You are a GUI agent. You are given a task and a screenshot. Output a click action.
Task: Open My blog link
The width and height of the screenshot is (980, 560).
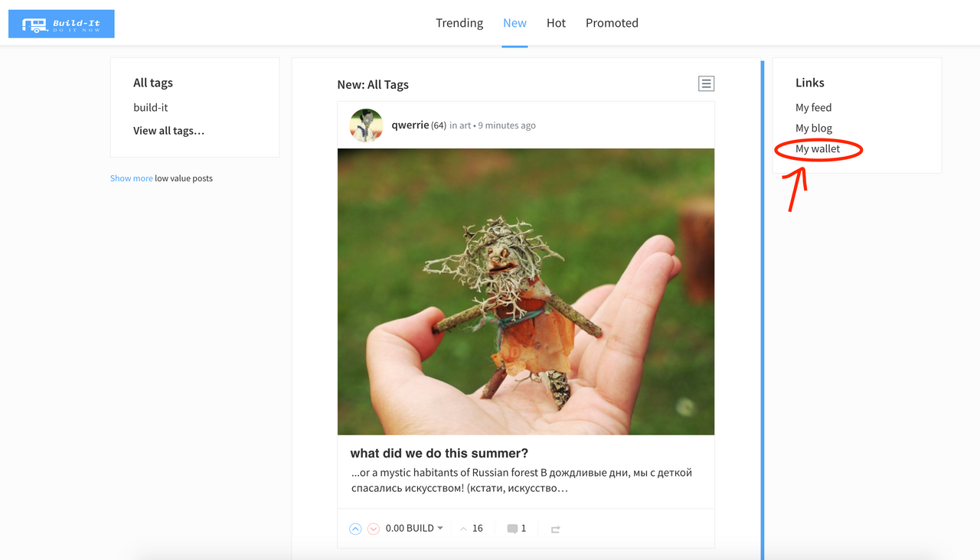[x=814, y=128]
